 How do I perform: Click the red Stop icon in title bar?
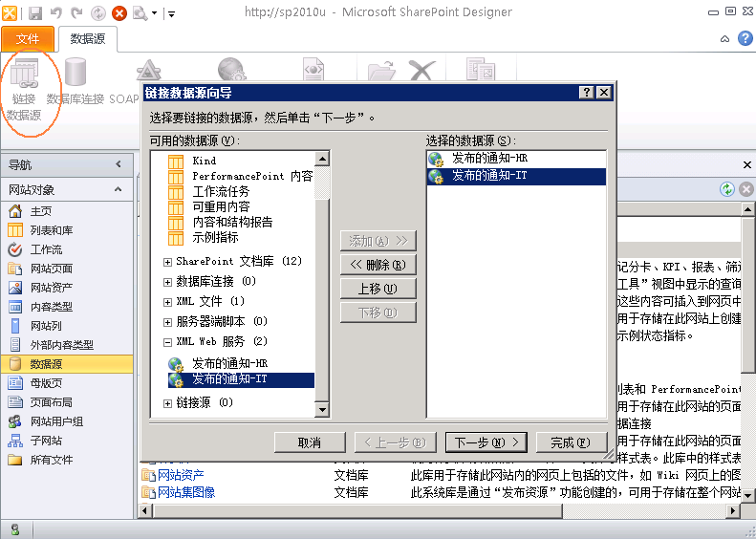[x=119, y=13]
